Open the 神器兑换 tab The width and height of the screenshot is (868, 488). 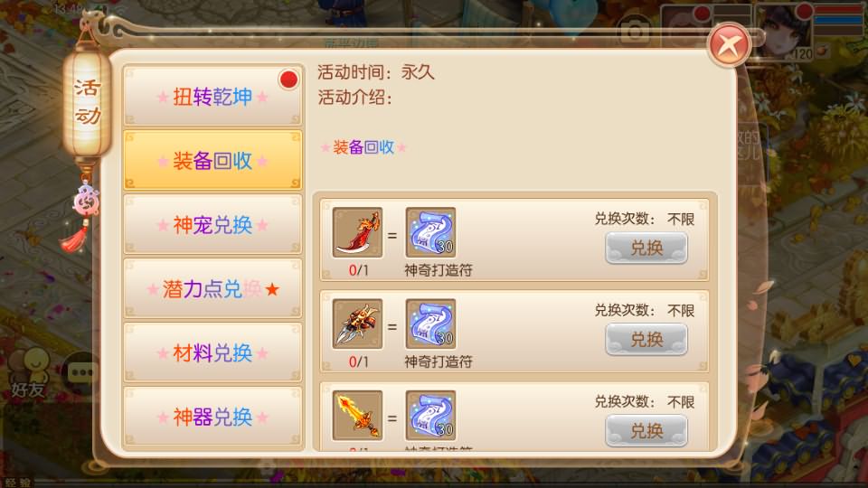(213, 417)
